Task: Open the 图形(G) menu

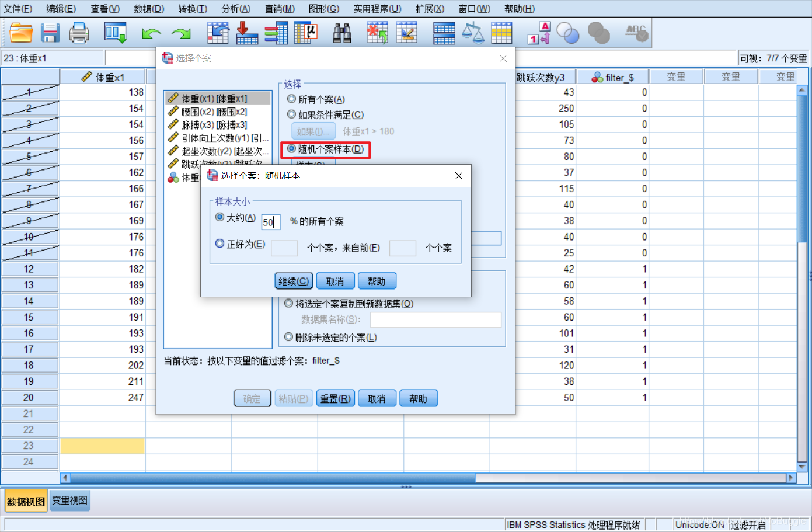Action: (x=324, y=9)
